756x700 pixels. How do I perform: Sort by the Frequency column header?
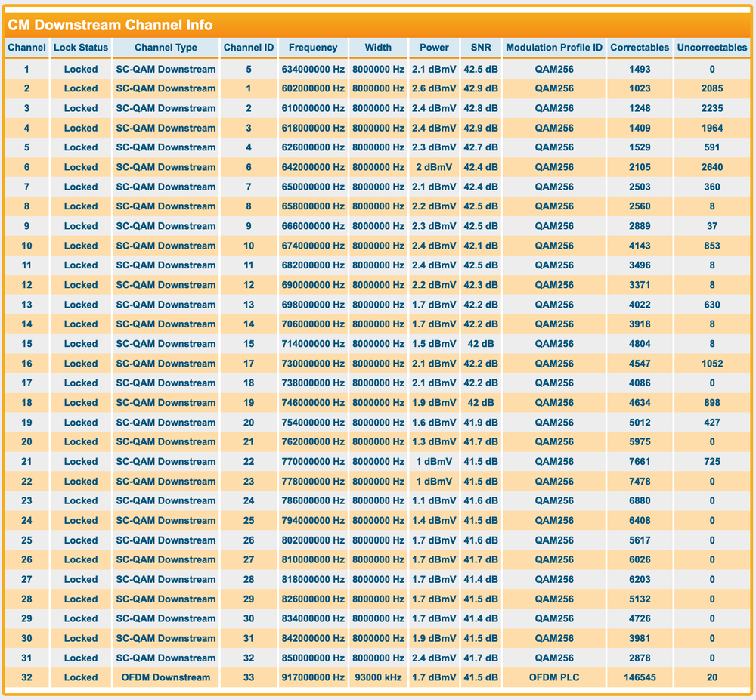(312, 47)
